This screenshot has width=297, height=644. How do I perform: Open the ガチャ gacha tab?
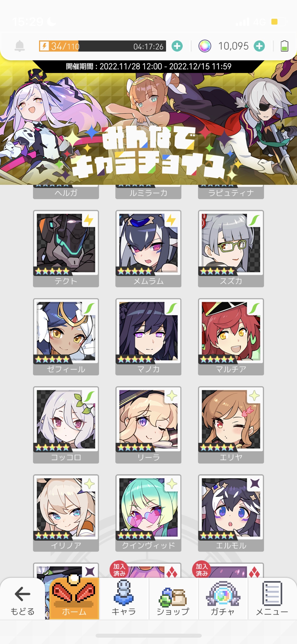point(223,599)
